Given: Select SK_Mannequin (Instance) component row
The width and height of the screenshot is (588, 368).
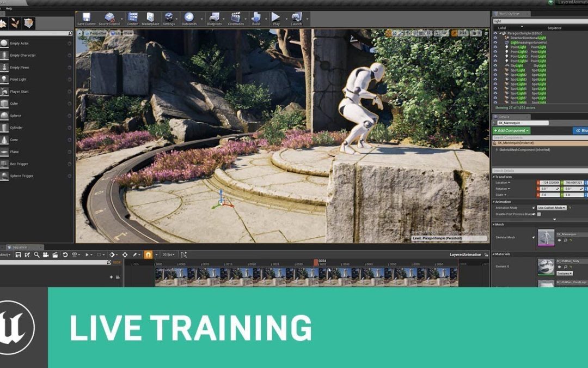Looking at the screenshot, I should (x=540, y=143).
